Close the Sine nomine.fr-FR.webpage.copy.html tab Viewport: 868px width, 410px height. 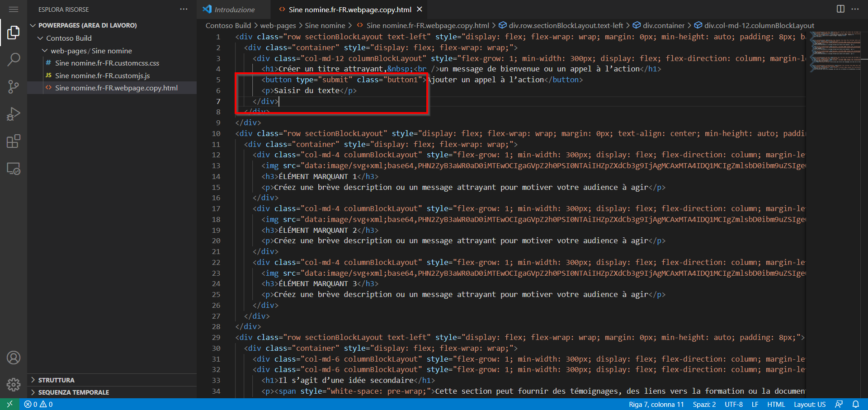[420, 9]
